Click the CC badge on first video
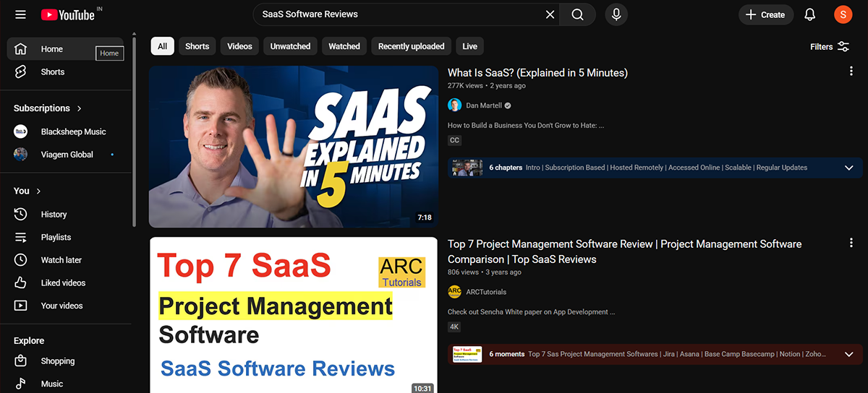The width and height of the screenshot is (868, 393). click(x=454, y=140)
